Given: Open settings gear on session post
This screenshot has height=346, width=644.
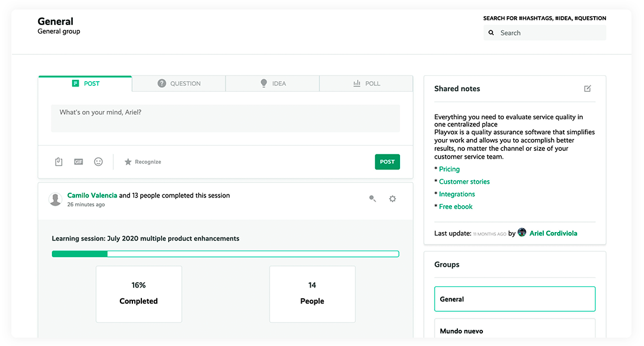Looking at the screenshot, I should coord(392,199).
